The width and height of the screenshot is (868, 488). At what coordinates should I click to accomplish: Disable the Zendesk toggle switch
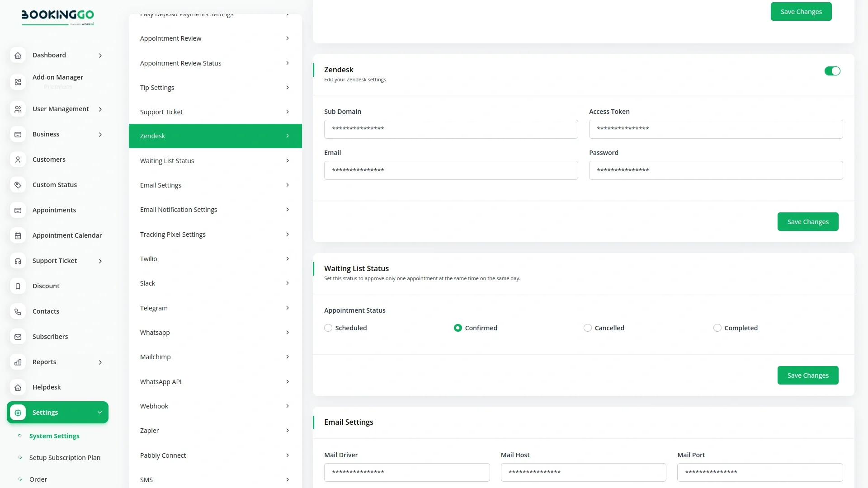point(832,71)
